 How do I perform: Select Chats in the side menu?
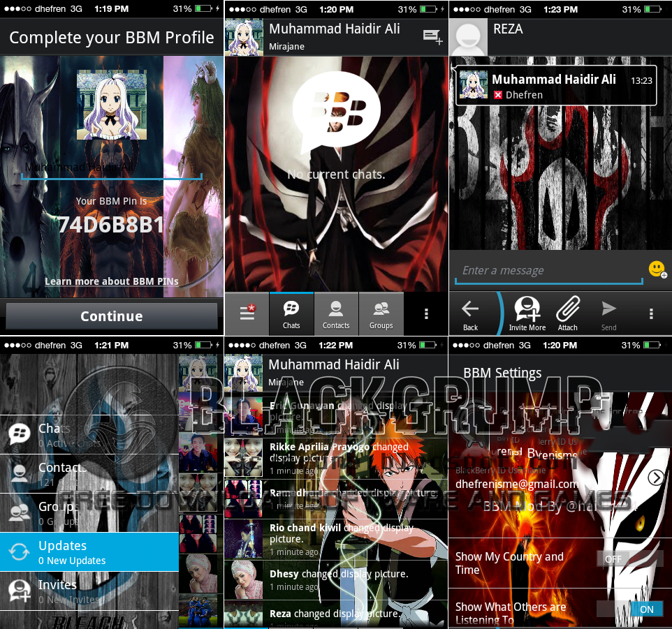(x=89, y=435)
